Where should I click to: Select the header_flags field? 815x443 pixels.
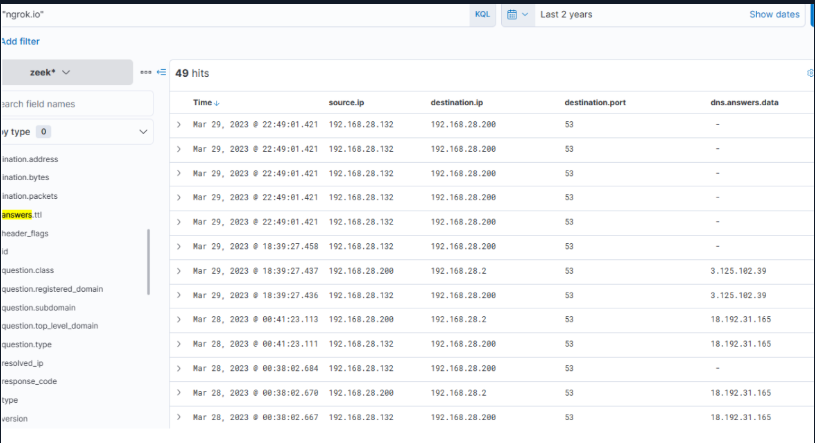(25, 233)
